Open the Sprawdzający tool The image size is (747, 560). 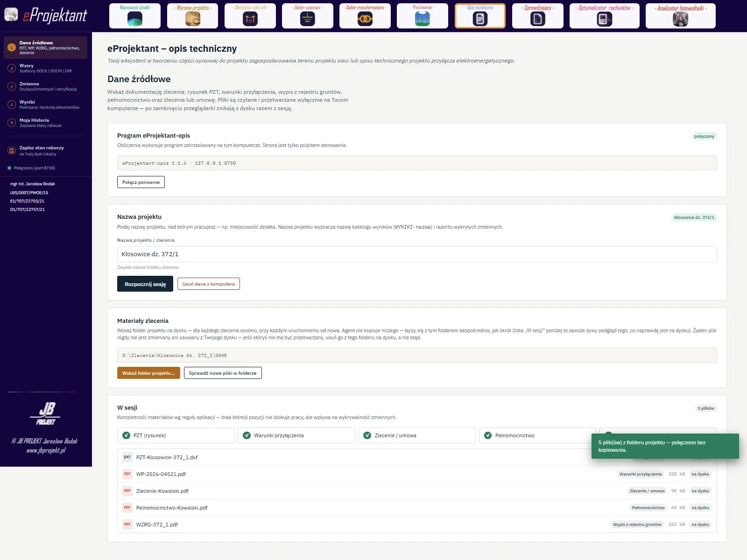(538, 16)
